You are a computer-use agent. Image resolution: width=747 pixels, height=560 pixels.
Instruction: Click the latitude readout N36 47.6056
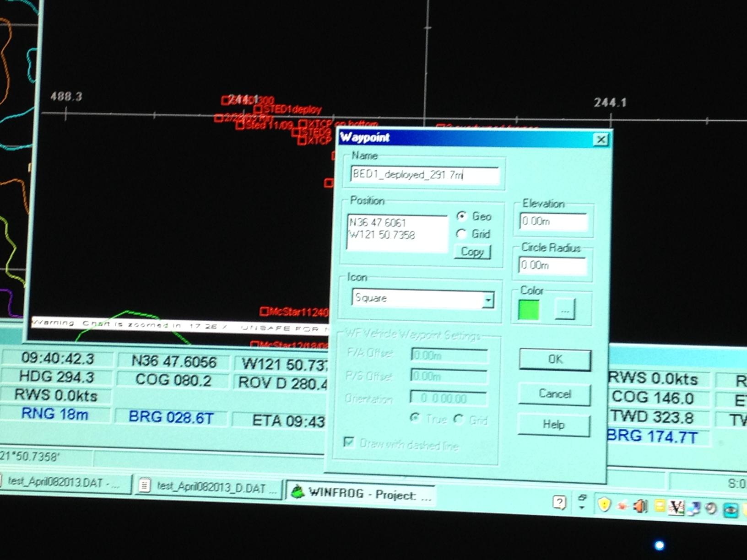click(x=174, y=361)
